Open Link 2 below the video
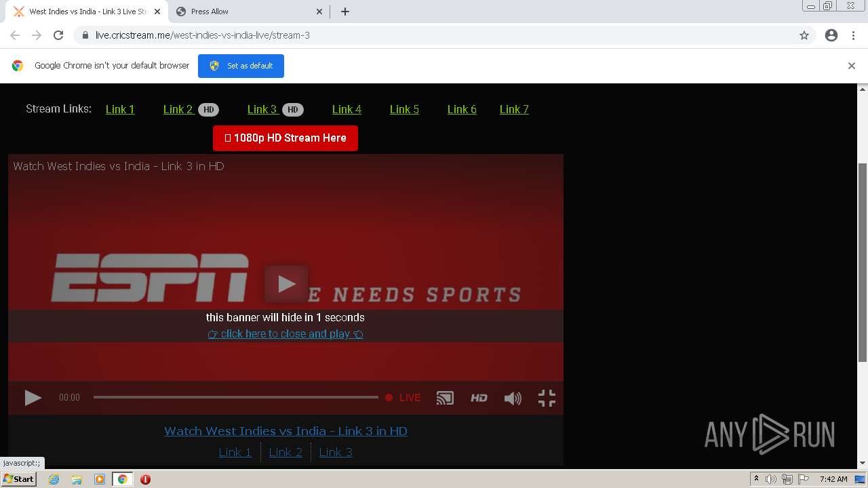The image size is (868, 488). 285,452
